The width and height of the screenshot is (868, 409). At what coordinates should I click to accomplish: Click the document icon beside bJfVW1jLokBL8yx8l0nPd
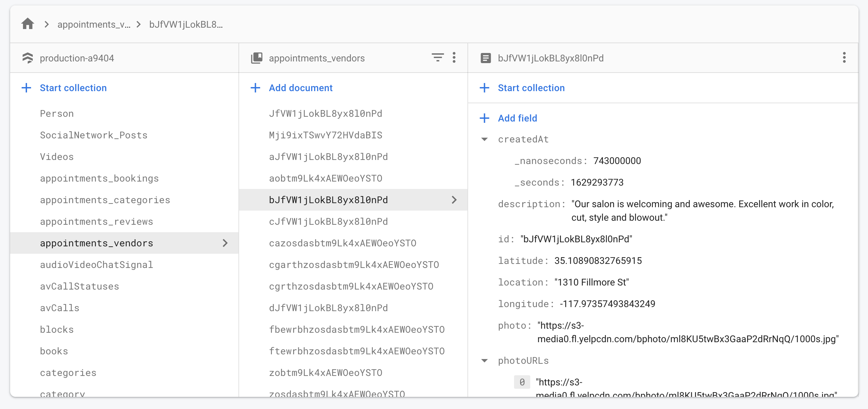coord(486,58)
